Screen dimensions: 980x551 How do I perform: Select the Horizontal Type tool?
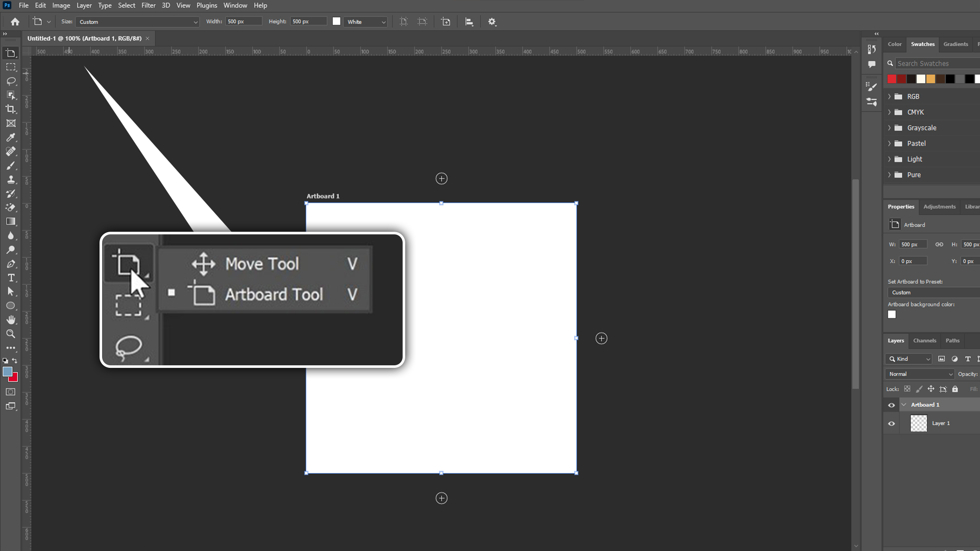(11, 278)
